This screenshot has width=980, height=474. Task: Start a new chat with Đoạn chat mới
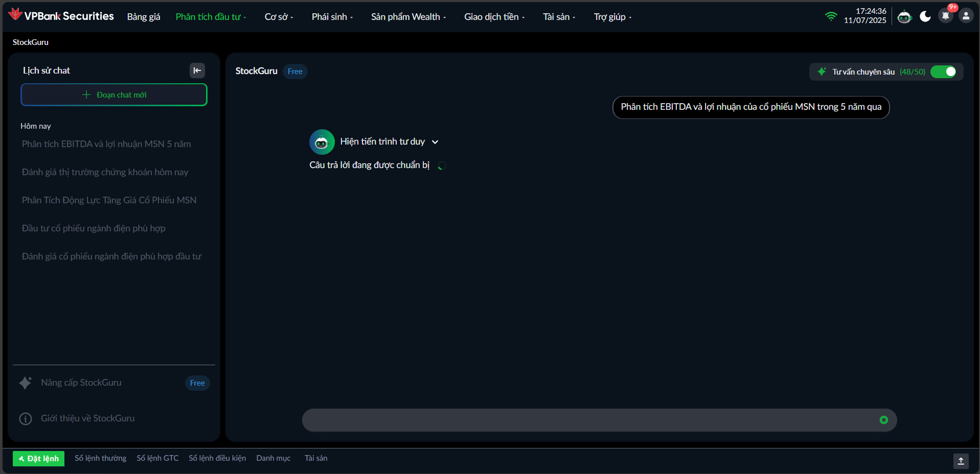[114, 95]
